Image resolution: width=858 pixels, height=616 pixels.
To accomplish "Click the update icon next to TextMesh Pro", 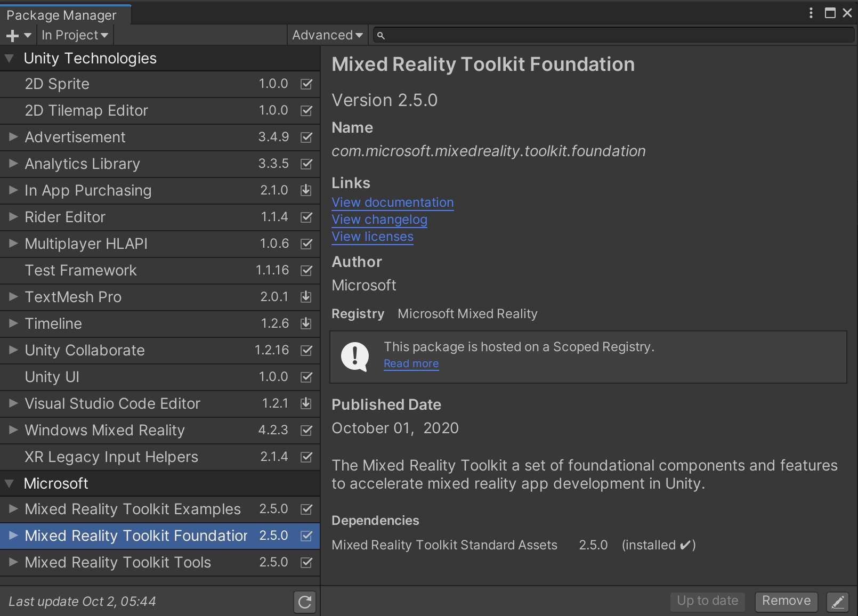I will click(306, 297).
